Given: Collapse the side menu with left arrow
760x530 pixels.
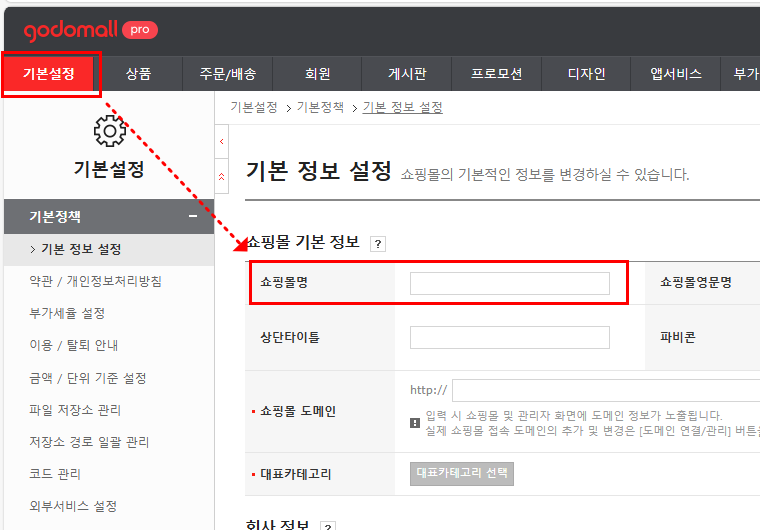Looking at the screenshot, I should click(222, 143).
